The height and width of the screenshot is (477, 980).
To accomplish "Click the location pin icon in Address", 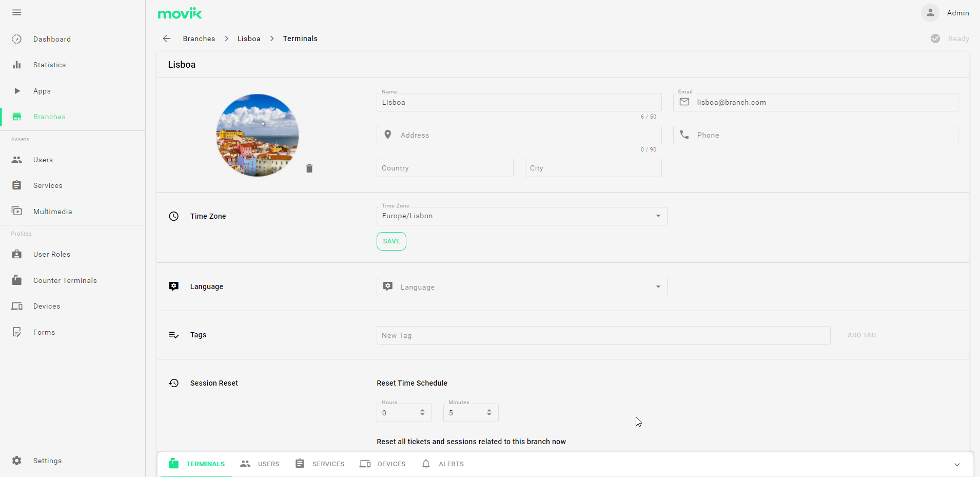I will tap(388, 135).
